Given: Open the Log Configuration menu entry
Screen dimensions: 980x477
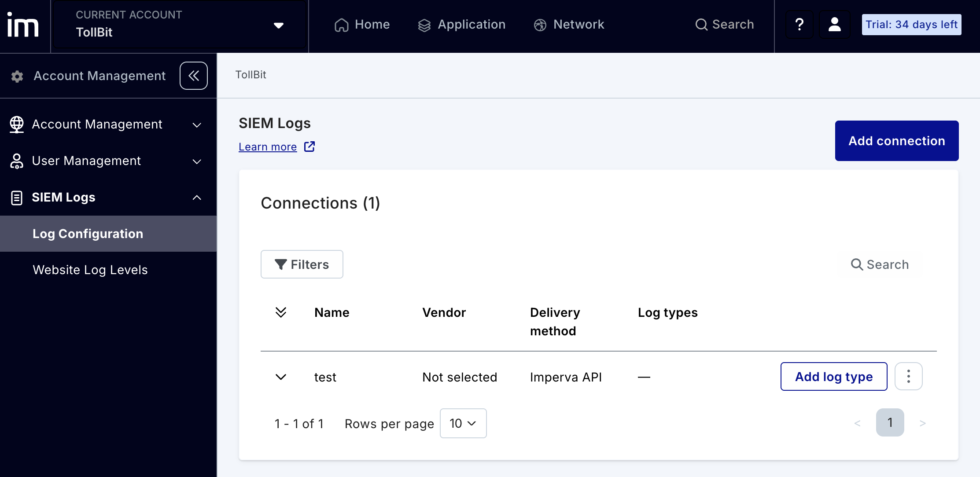Looking at the screenshot, I should pyautogui.click(x=88, y=233).
